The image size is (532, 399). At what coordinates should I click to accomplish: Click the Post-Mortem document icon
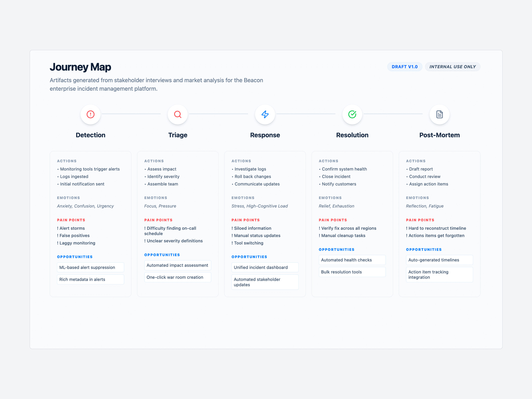point(439,114)
